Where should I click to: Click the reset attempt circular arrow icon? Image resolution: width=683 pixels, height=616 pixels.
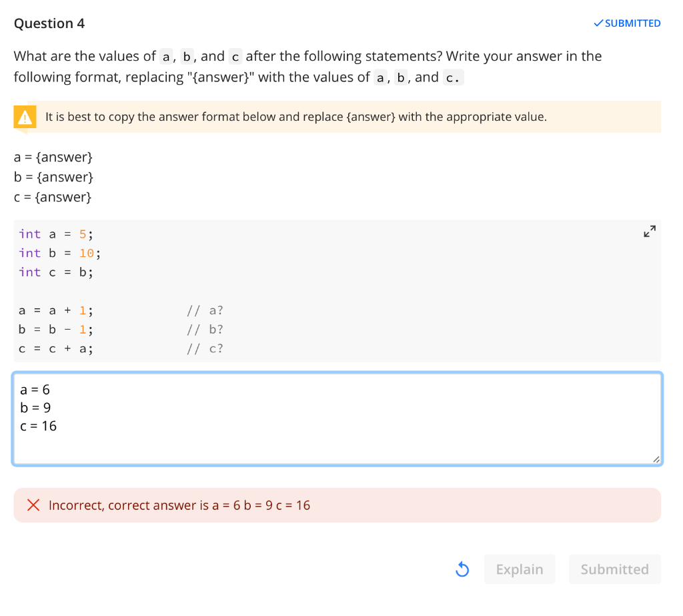(x=462, y=569)
